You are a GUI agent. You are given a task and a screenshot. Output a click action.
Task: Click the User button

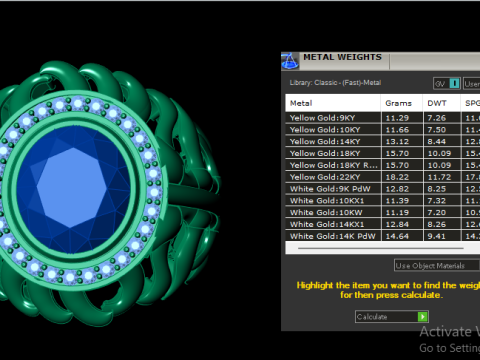472,83
